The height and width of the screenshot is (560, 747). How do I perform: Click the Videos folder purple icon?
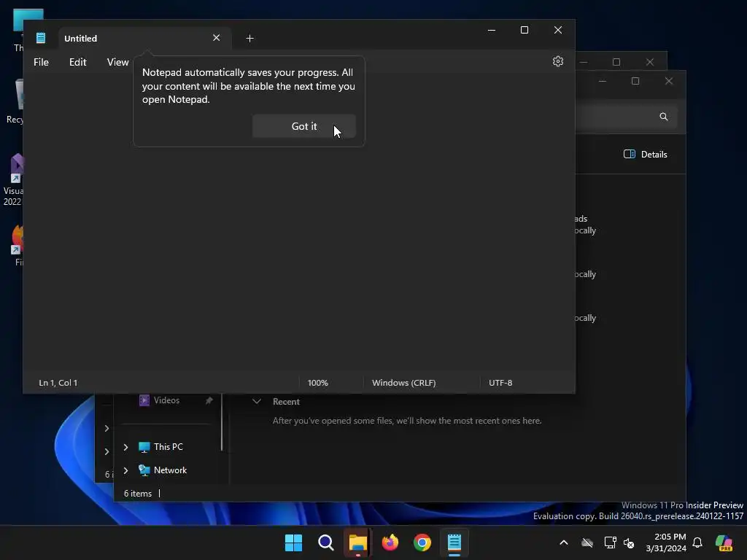coord(144,400)
